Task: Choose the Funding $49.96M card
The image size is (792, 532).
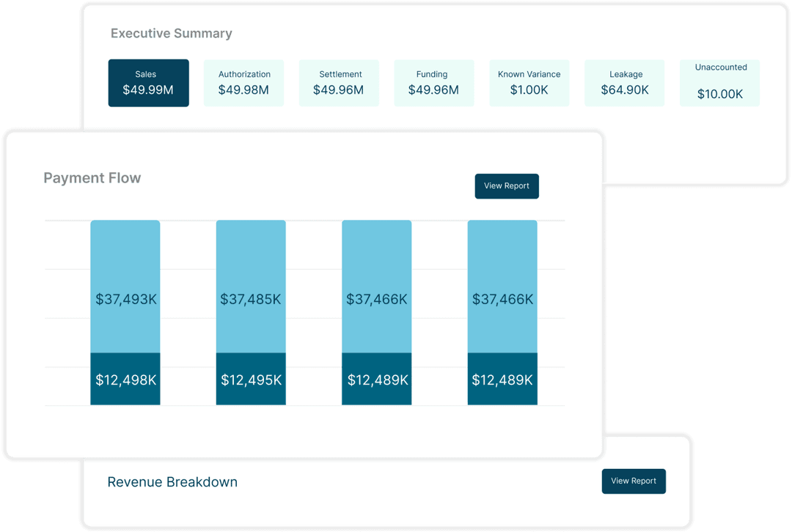Action: [x=433, y=83]
